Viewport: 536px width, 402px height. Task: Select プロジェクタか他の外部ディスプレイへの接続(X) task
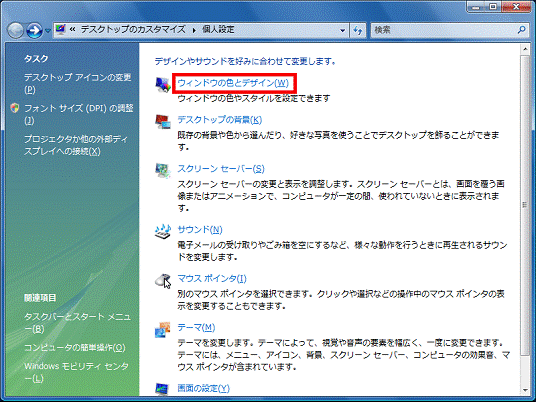click(76, 145)
